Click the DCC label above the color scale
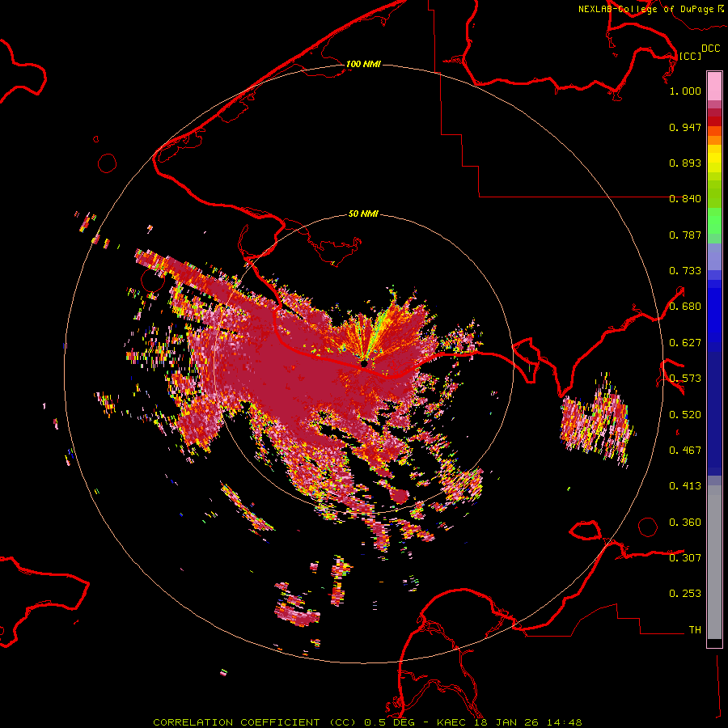This screenshot has height=728, width=728. click(710, 49)
